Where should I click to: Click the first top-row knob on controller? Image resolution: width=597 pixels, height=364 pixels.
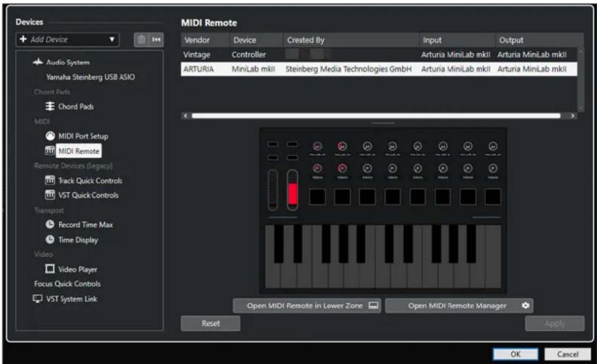click(x=317, y=146)
